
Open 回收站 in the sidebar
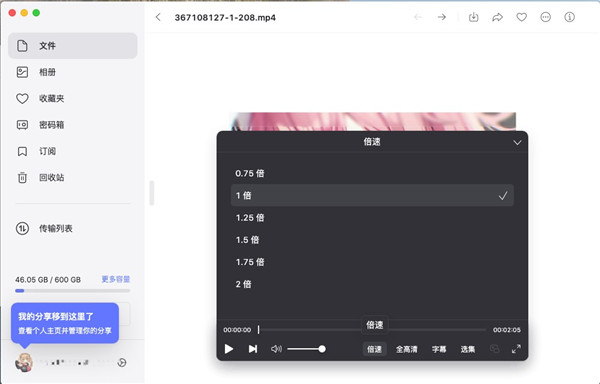pyautogui.click(x=73, y=177)
